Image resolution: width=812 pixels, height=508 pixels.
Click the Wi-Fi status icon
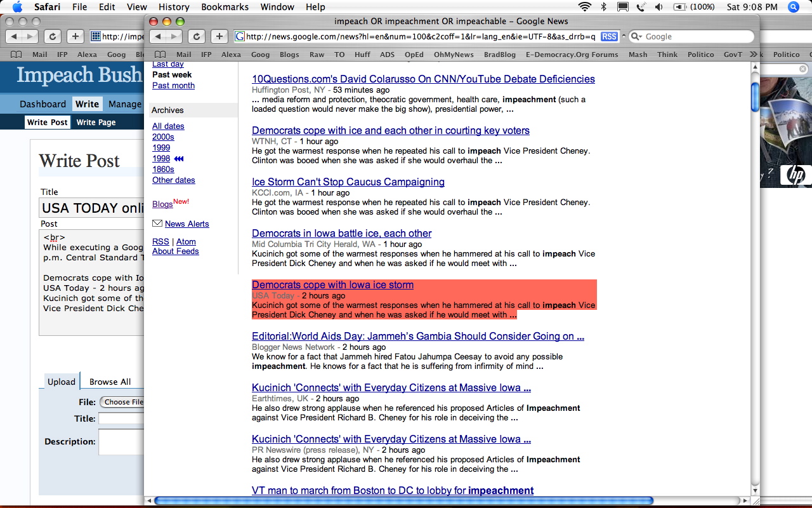(584, 7)
